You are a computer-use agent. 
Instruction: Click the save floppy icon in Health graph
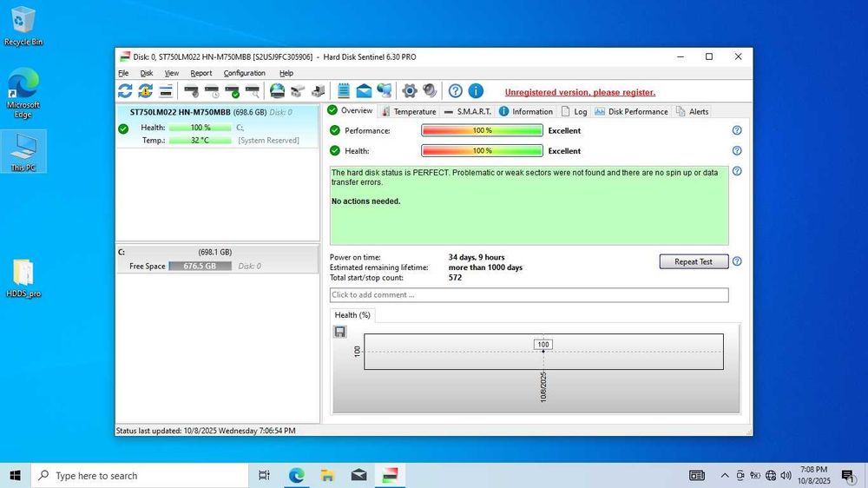340,332
